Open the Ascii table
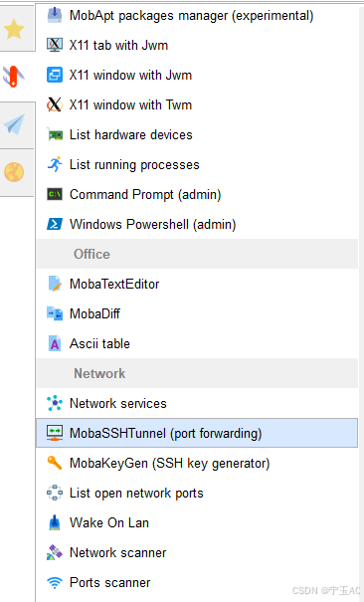This screenshot has height=602, width=364. 197,343
